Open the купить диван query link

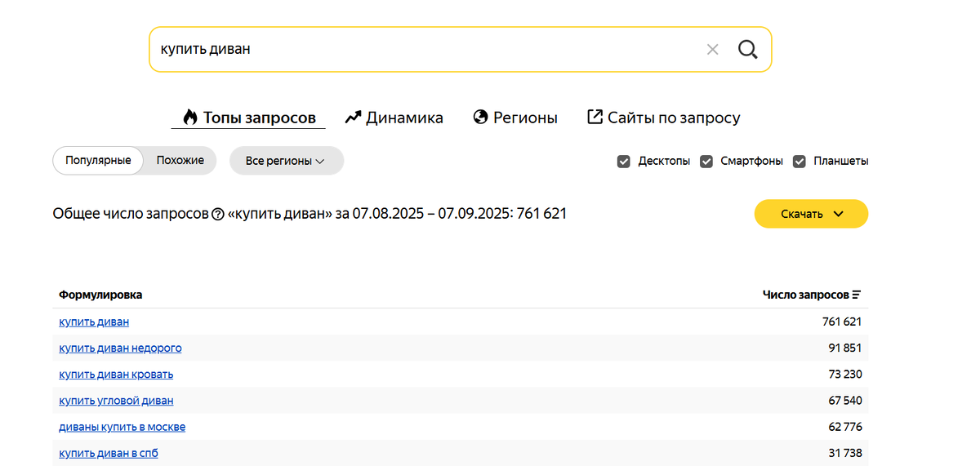pos(94,322)
